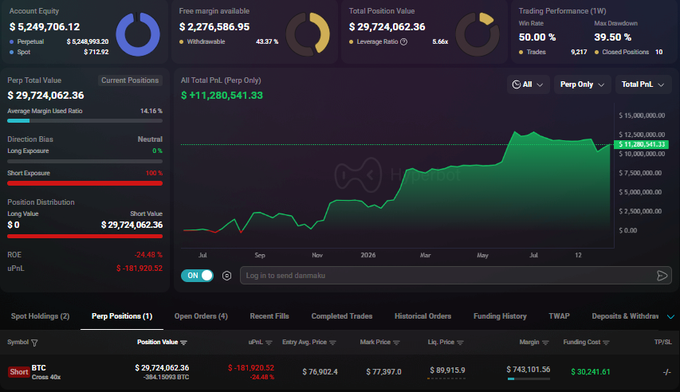This screenshot has height=392, width=680.
Task: Turn off the danmaku ON switch
Action: pos(197,275)
